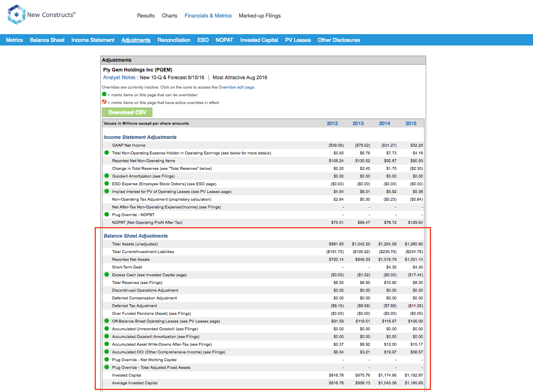
Task: Click the 2012 GAAP Net Income value ($39.06)
Action: point(336,145)
